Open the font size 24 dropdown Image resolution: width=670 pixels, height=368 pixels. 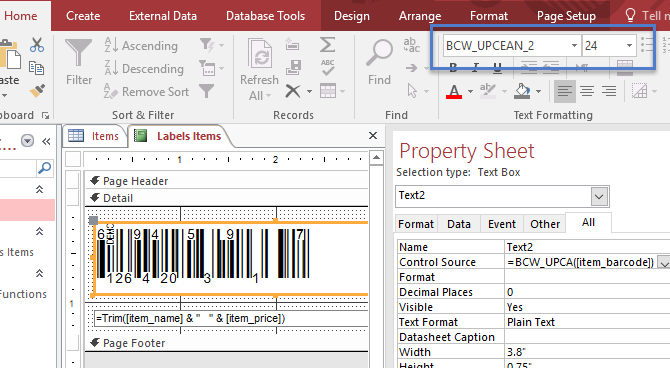tap(629, 45)
